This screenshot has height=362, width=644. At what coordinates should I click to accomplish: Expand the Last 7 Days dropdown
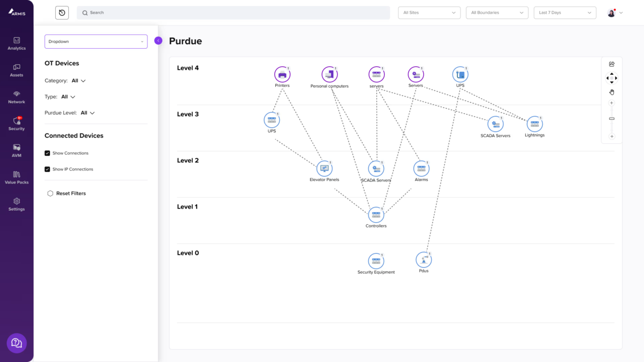[565, 13]
